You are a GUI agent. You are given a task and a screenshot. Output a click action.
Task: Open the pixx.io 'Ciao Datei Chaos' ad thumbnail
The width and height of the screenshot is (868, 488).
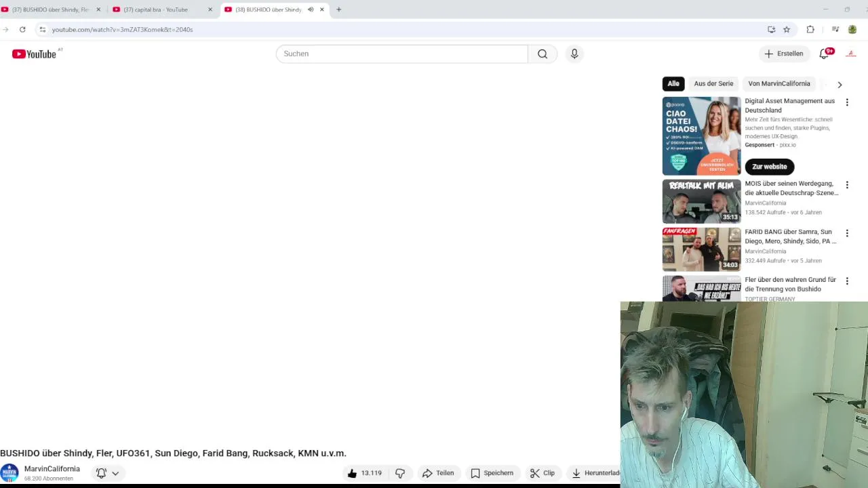tap(702, 136)
